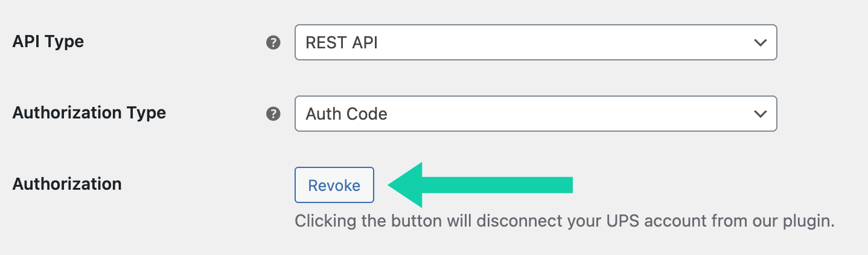Click the Authorization Type help question mark

[273, 114]
